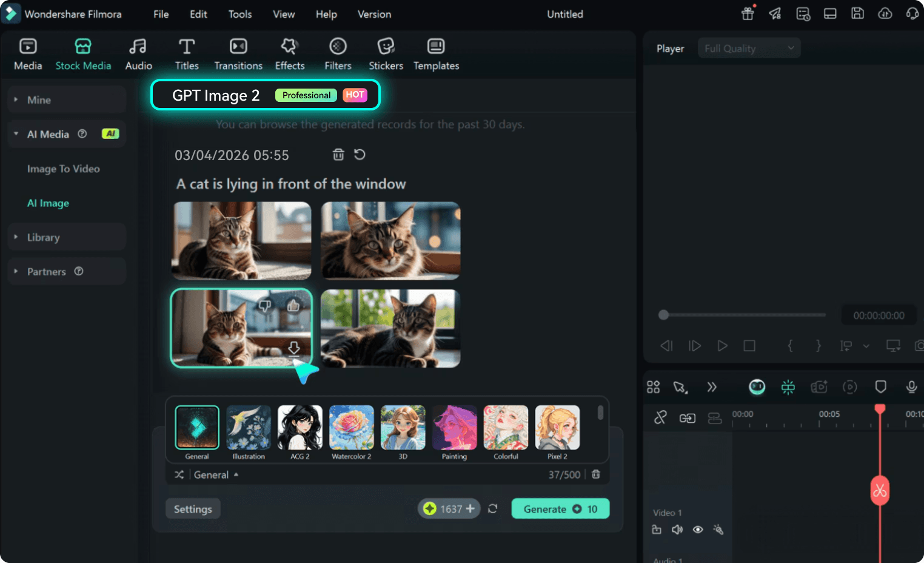
Task: Open the select tool options in timeline
Action: (x=680, y=387)
